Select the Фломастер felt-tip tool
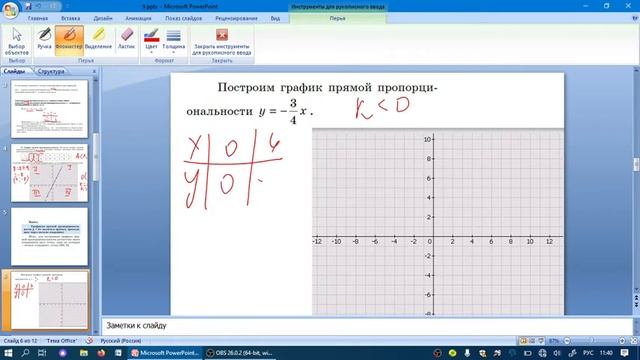Image resolution: width=640 pixels, height=360 pixels. click(x=69, y=41)
